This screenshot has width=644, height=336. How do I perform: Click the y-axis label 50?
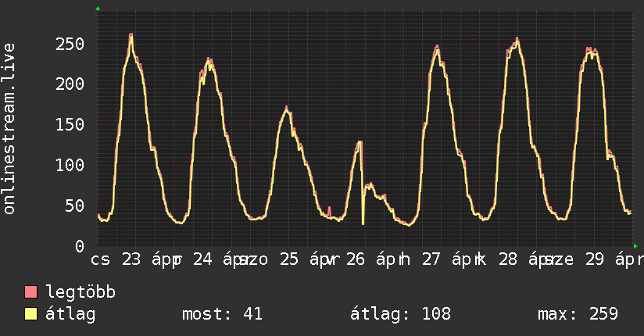point(75,206)
